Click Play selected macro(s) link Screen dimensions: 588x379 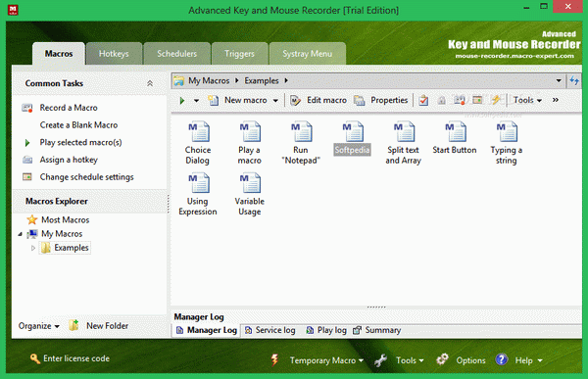click(80, 142)
